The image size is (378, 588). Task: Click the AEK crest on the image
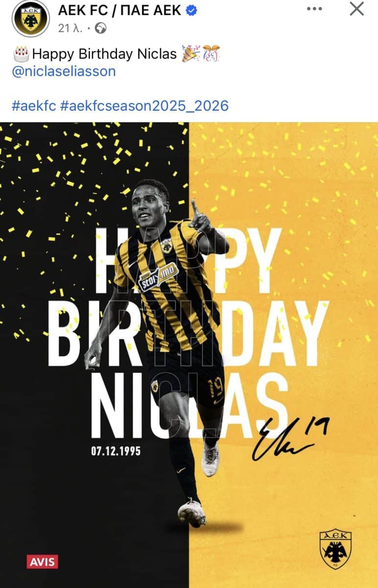(335, 548)
